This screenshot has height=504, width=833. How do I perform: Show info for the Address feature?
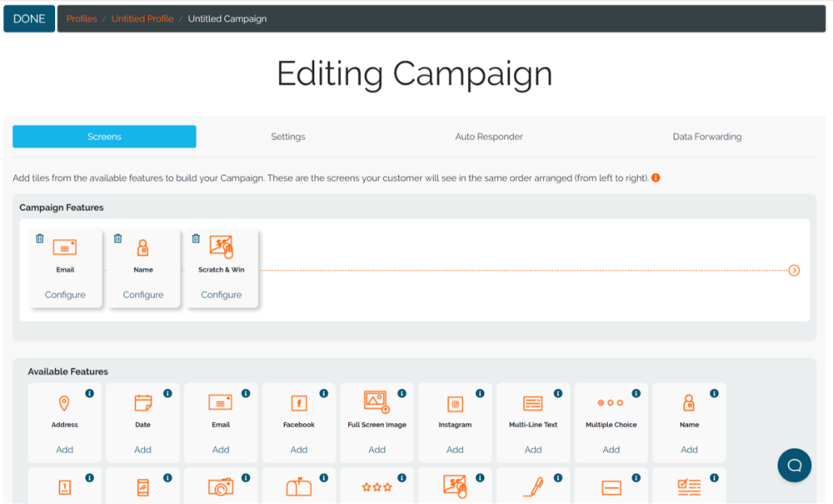(89, 393)
